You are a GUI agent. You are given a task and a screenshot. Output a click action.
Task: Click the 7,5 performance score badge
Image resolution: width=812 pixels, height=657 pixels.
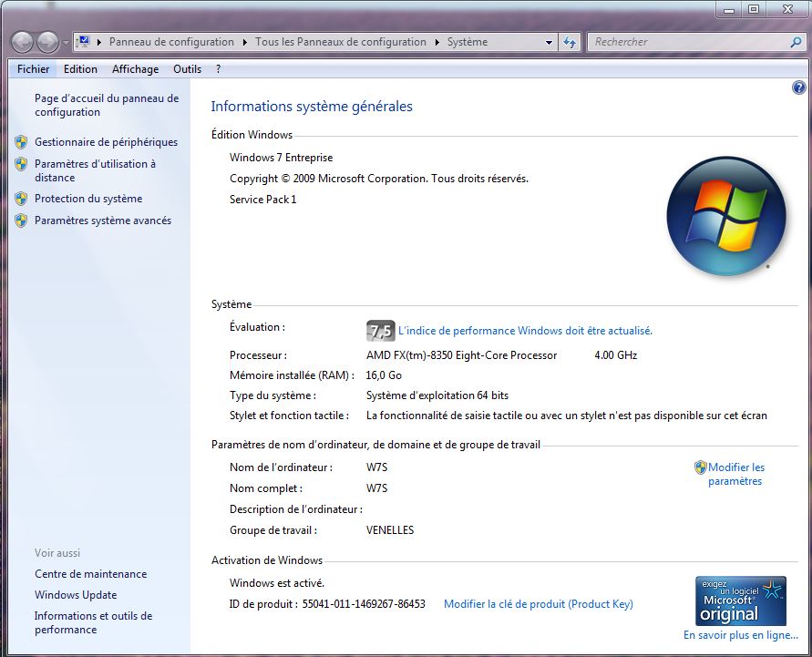click(x=381, y=331)
